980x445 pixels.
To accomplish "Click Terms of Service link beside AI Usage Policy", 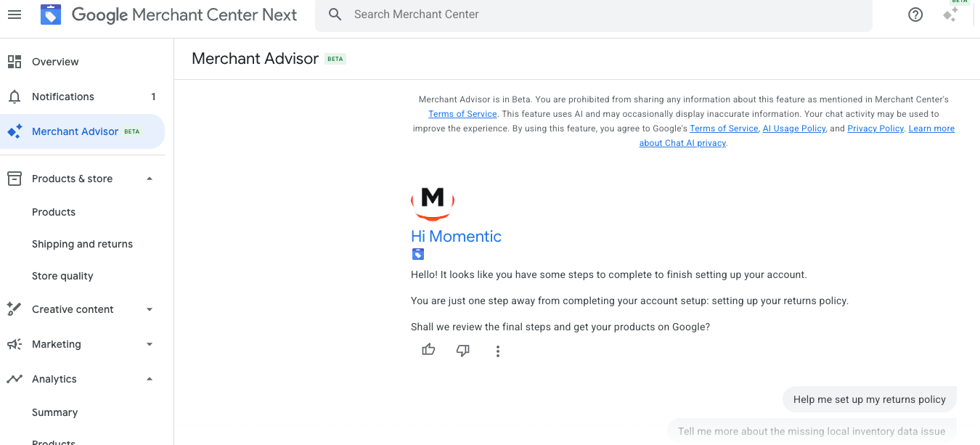I will 724,128.
